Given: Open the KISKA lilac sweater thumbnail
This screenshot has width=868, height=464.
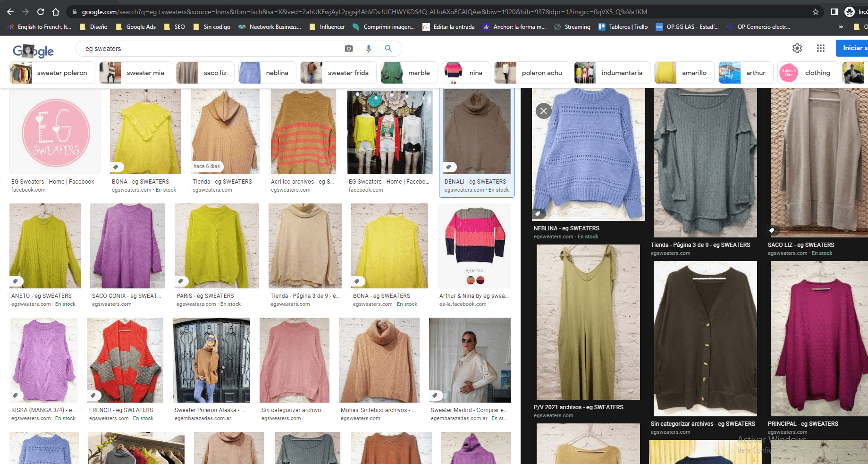Looking at the screenshot, I should point(43,360).
